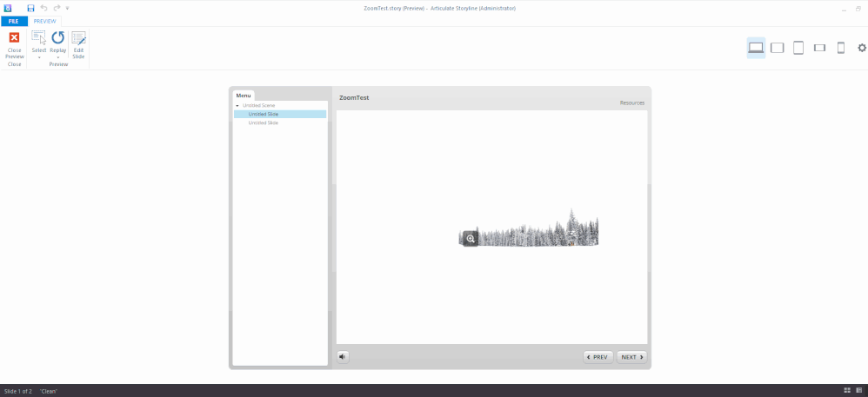The width and height of the screenshot is (868, 397).
Task: Open the Articulate Storyline app logo menu
Action: 8,9
